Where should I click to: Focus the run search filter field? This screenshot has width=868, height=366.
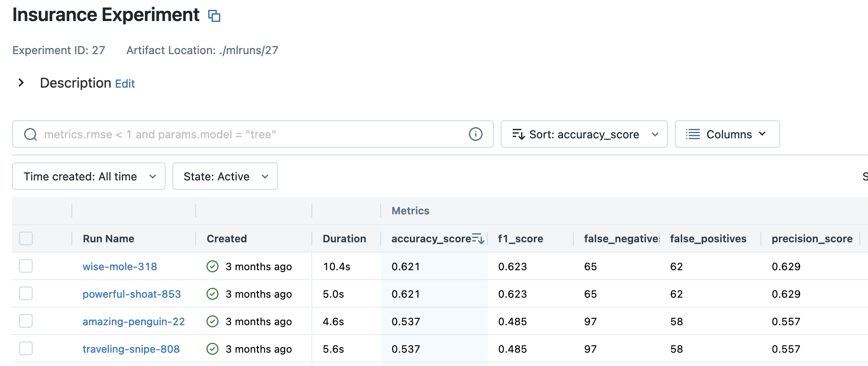click(252, 134)
